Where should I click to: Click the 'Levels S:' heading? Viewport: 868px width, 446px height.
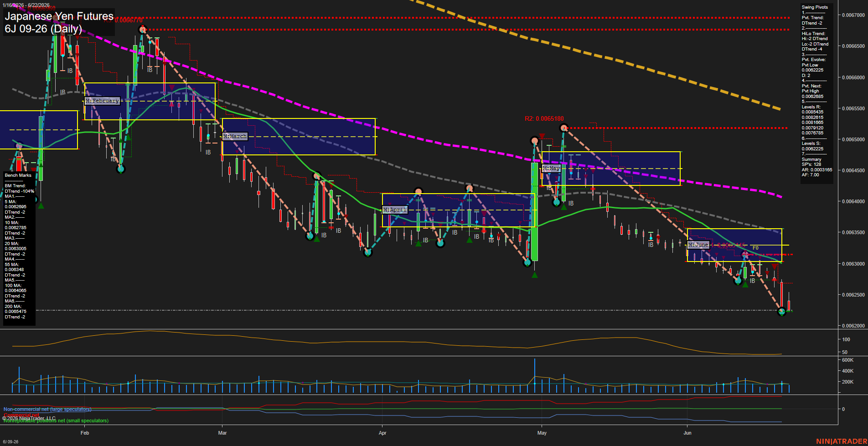coord(811,144)
